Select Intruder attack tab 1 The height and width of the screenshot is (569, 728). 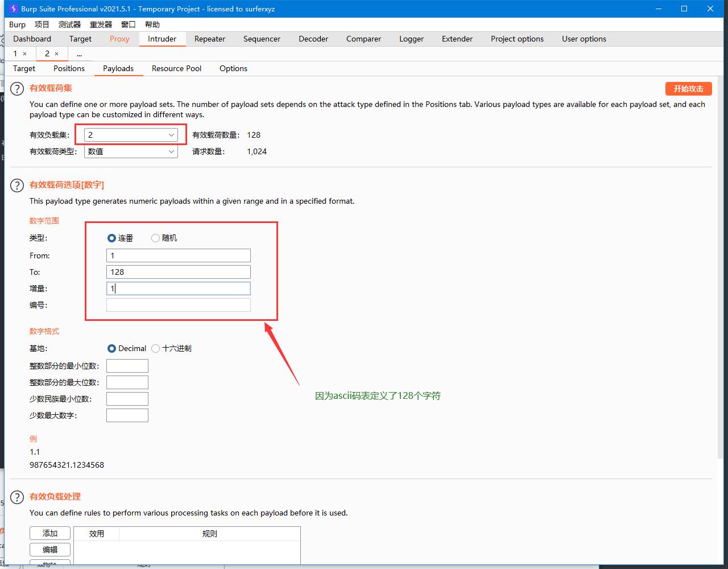[15, 53]
